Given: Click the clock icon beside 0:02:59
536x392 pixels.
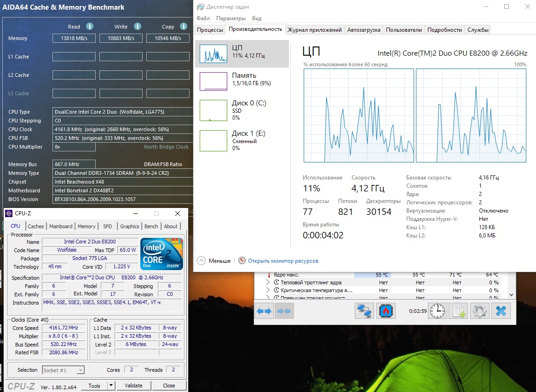Looking at the screenshot, I should 438,311.
